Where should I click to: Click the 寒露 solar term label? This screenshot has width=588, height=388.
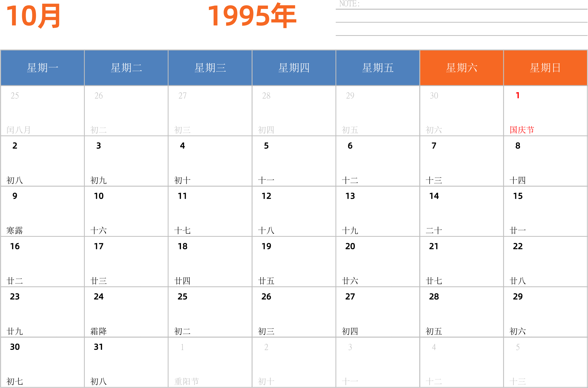click(x=15, y=230)
